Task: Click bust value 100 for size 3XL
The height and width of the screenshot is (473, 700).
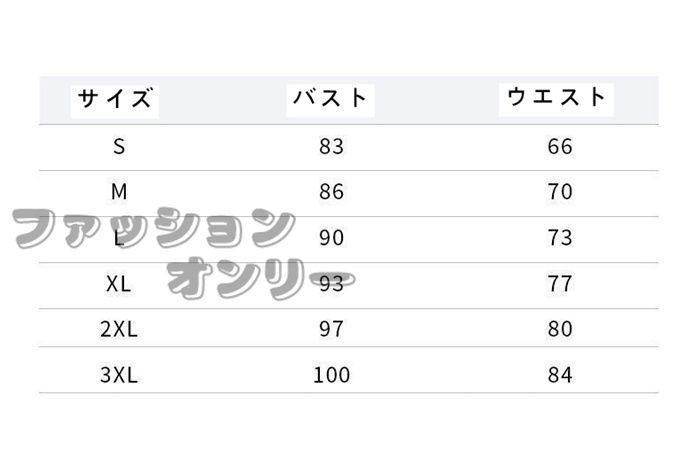Action: click(x=331, y=376)
